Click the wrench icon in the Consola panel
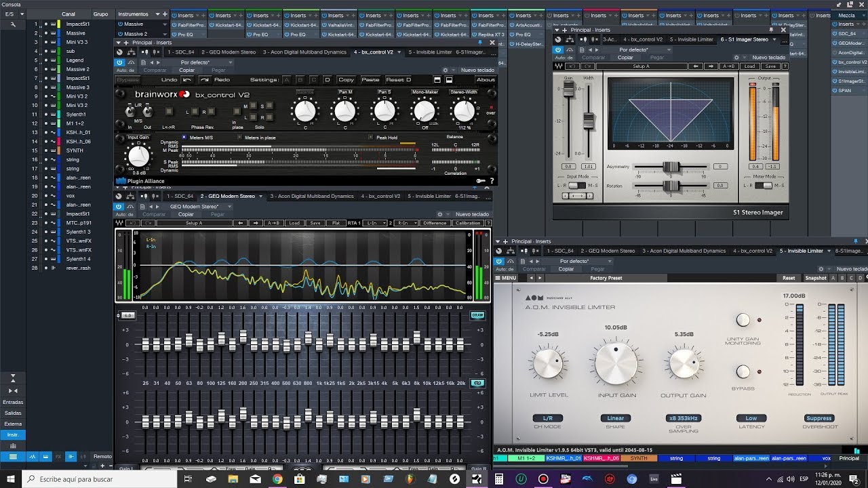 [13, 24]
